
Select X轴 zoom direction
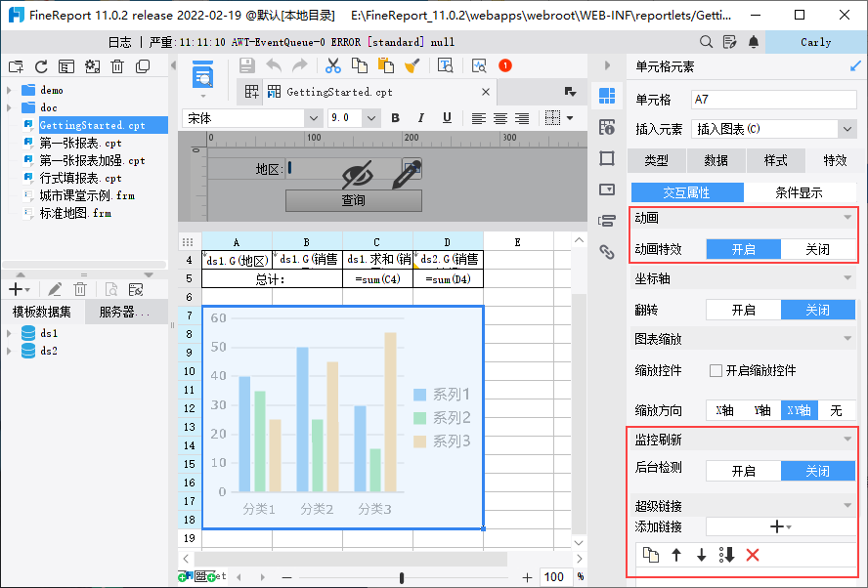[x=724, y=410]
